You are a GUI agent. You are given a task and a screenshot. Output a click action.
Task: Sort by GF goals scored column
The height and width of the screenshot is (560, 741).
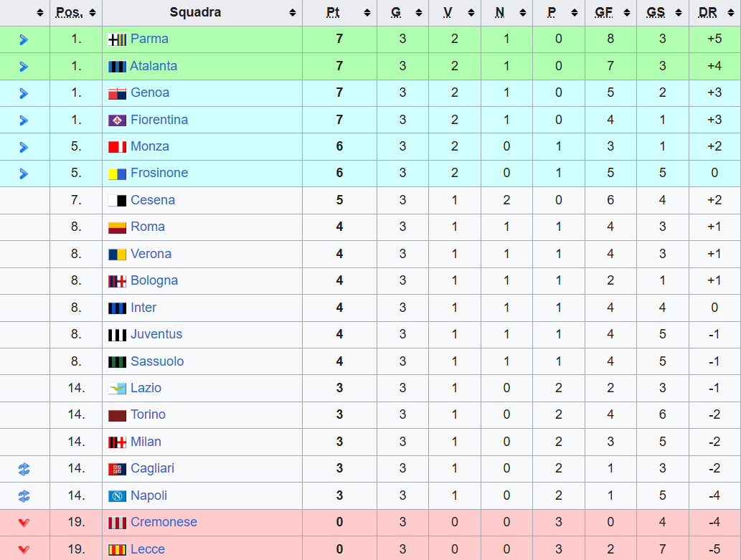pyautogui.click(x=627, y=13)
